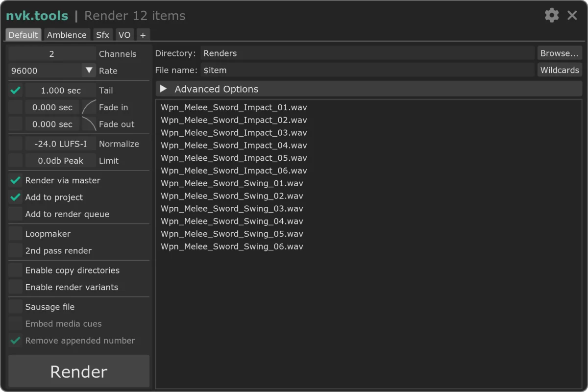Select Wpn_Melee_Sword_Swing_04.wav

coord(232,221)
